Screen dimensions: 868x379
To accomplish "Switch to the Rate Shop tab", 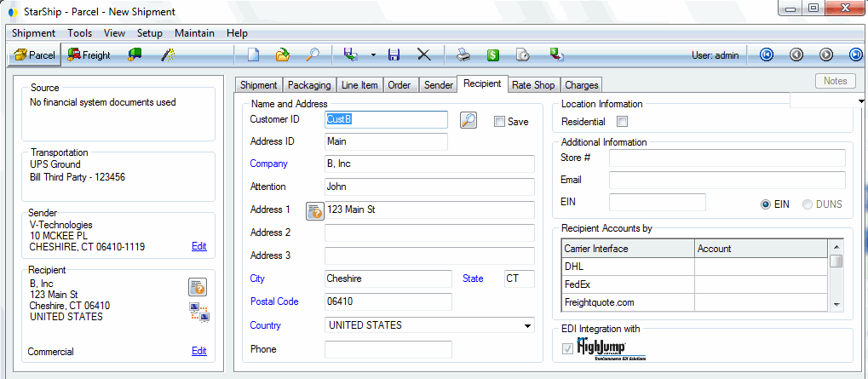I will 533,84.
